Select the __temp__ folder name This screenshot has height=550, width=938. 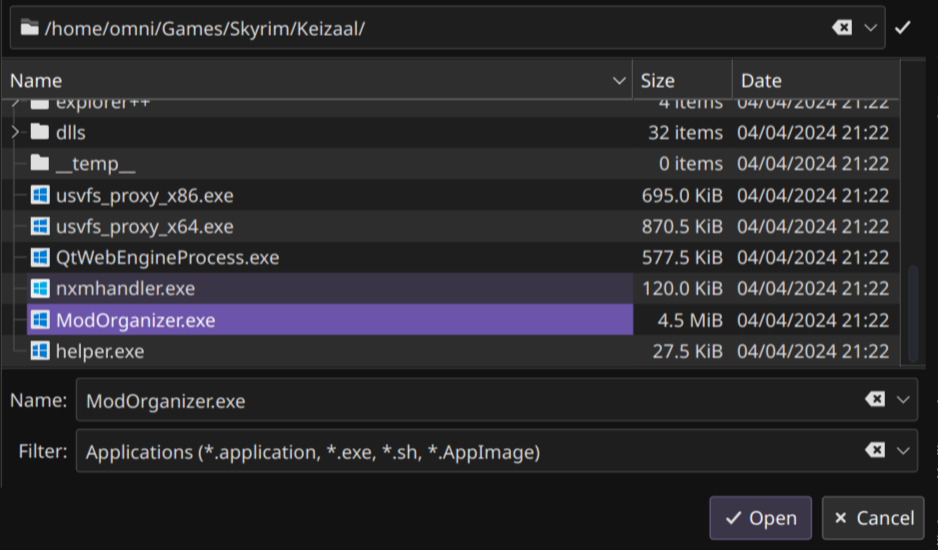(x=96, y=163)
